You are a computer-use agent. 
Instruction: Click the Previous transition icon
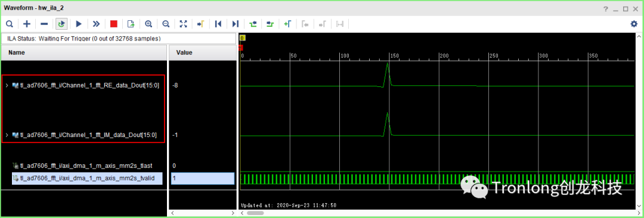(253, 24)
